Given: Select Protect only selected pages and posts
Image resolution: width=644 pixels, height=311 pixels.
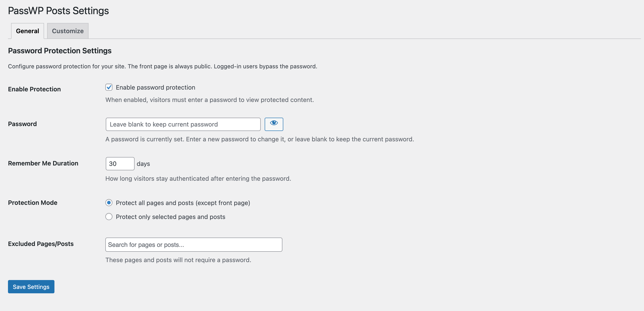Looking at the screenshot, I should (x=109, y=217).
